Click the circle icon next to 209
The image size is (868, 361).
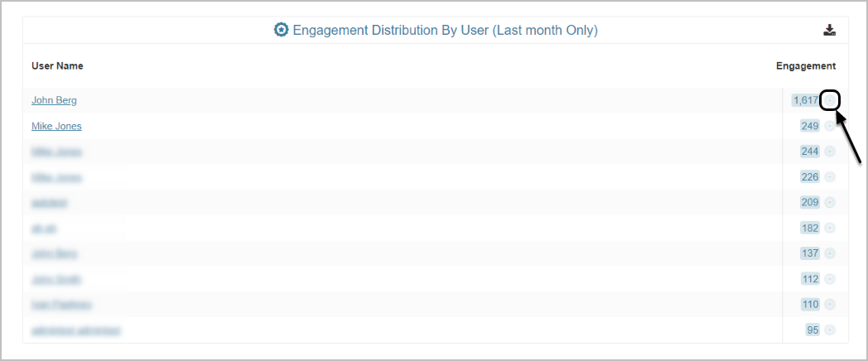(x=830, y=202)
